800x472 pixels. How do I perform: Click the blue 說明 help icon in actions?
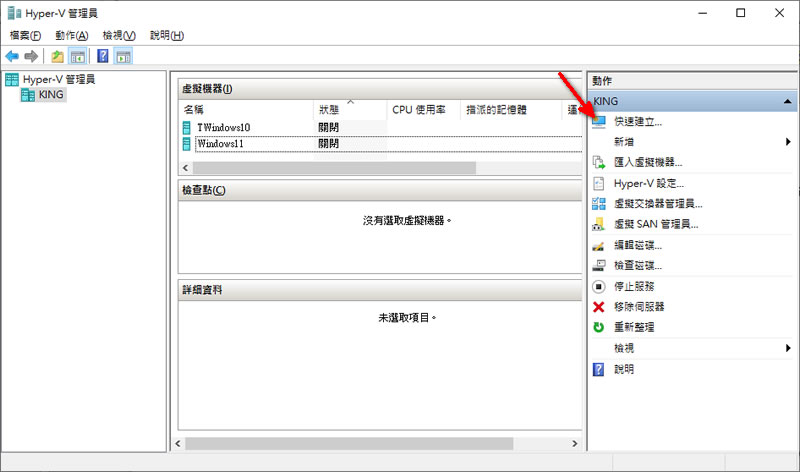tap(598, 369)
